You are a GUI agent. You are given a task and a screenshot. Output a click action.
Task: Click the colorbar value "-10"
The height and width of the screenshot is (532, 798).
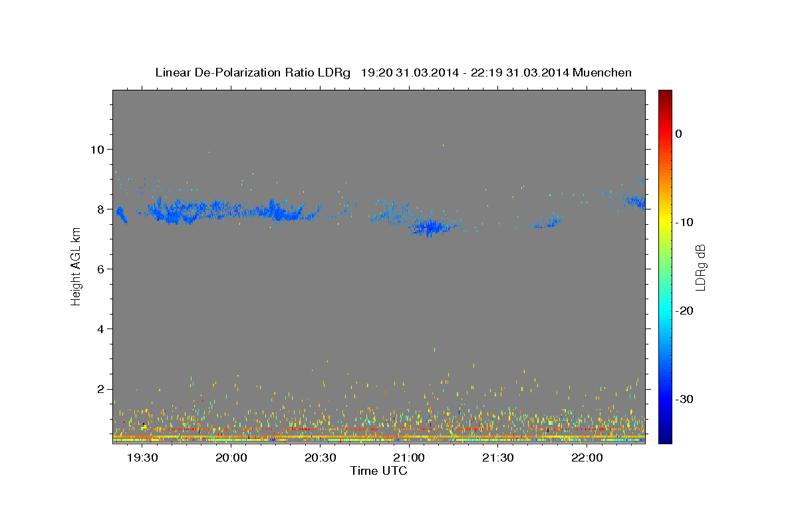pos(685,222)
